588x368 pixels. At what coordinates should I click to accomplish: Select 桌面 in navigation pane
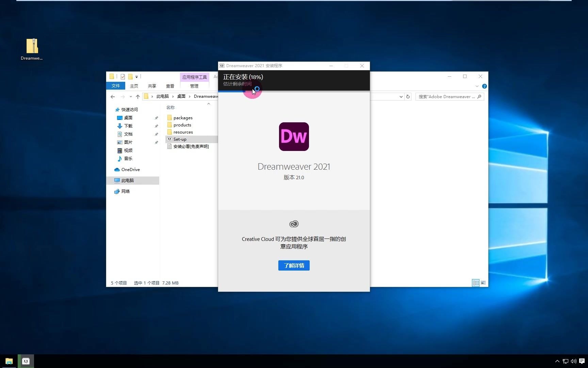pyautogui.click(x=128, y=118)
